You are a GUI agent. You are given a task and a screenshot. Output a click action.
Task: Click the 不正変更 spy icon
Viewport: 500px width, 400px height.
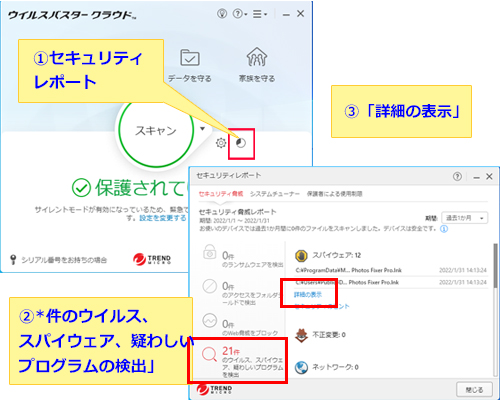(302, 335)
